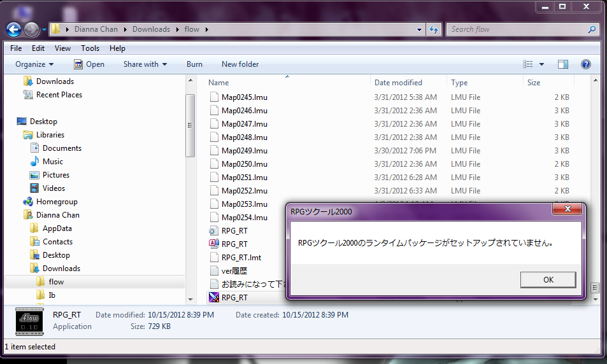Select Music library
The image size is (607, 364).
(x=53, y=162)
